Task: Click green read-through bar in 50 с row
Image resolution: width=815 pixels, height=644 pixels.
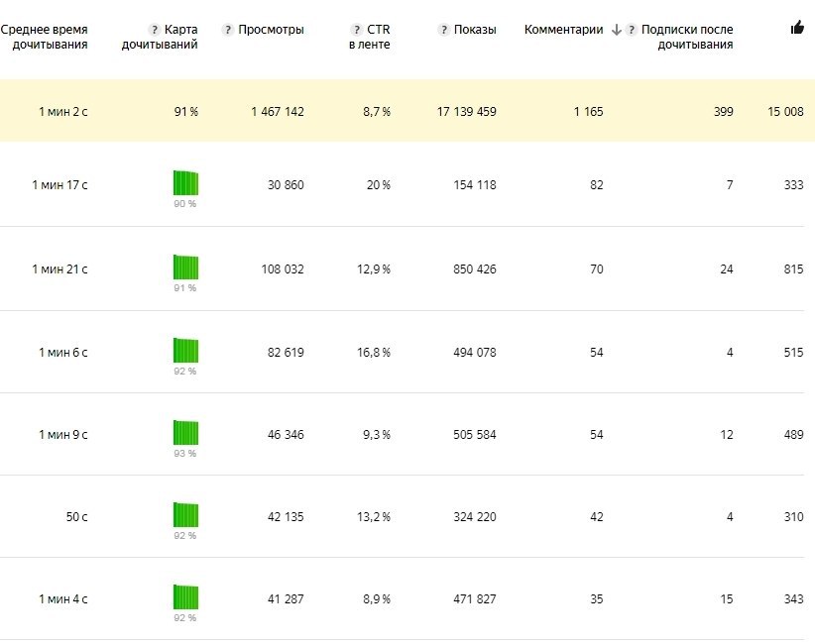Action: (x=185, y=514)
